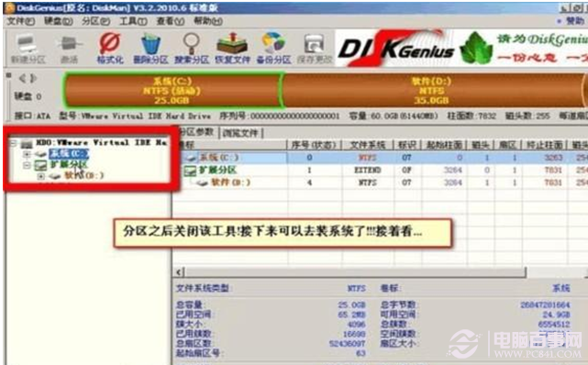
Task: Expand the 系统(C:) tree node
Action: [27, 154]
